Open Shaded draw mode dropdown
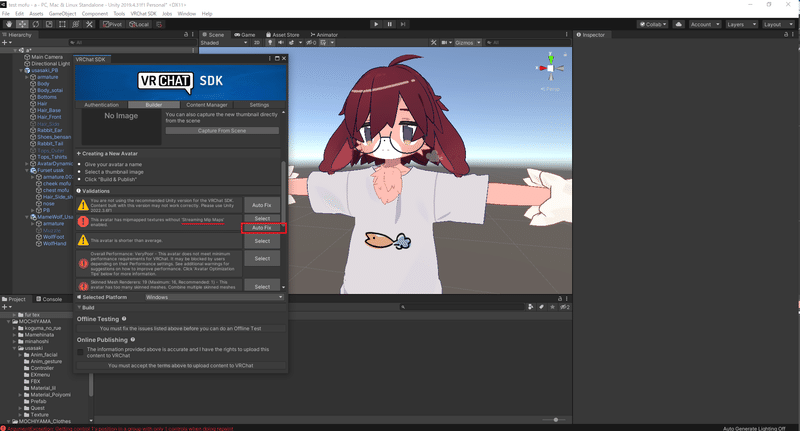800x431 pixels. [x=224, y=42]
